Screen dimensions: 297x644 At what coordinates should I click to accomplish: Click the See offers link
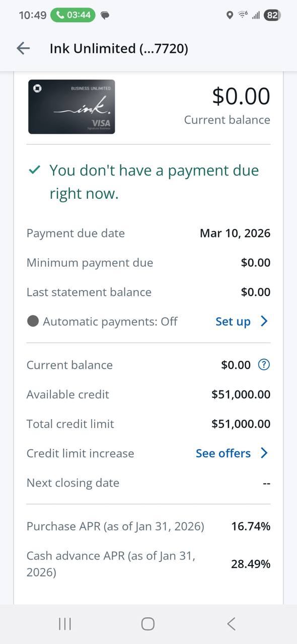point(223,453)
